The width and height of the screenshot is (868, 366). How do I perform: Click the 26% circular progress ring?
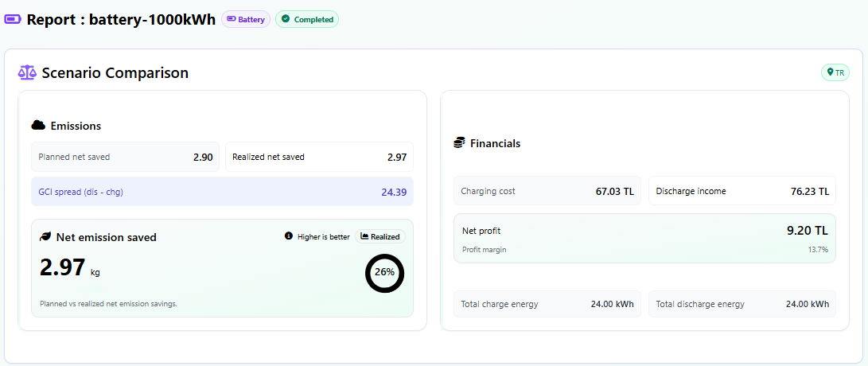384,272
